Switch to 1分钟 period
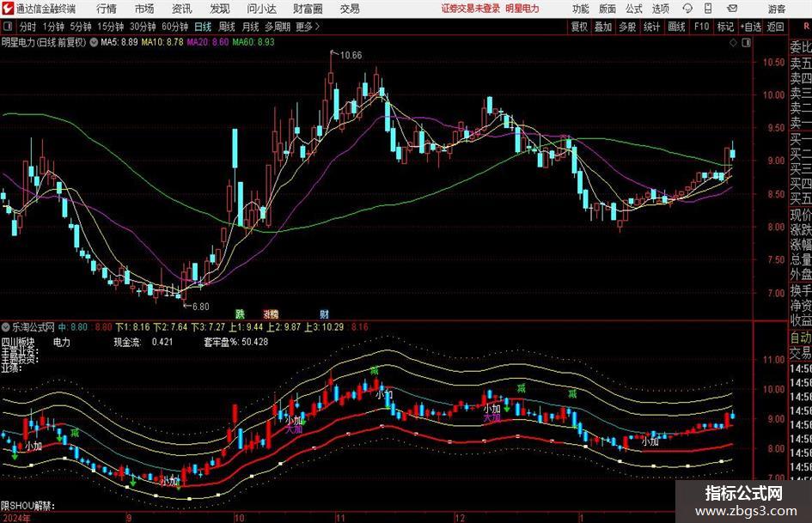The image size is (812, 523). 52,27
